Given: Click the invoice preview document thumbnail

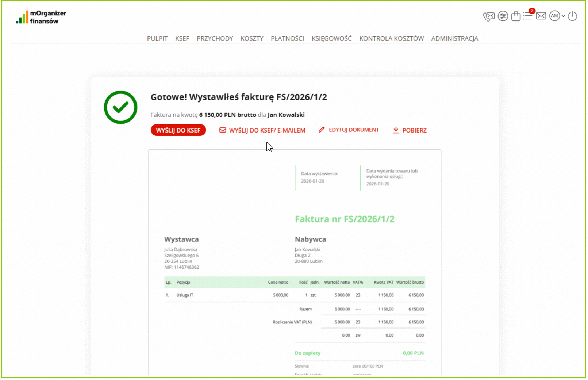Looking at the screenshot, I should point(295,262).
